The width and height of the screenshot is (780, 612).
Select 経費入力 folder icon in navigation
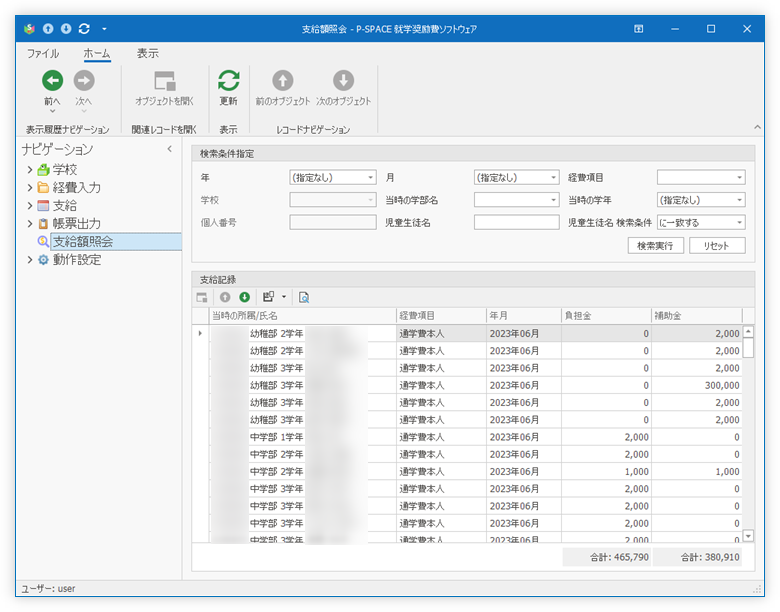[x=43, y=188]
